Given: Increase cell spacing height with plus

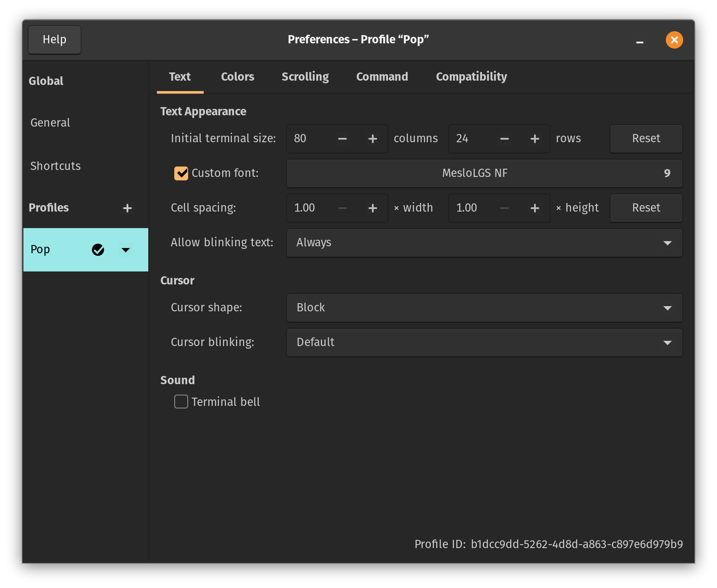Looking at the screenshot, I should [x=534, y=208].
